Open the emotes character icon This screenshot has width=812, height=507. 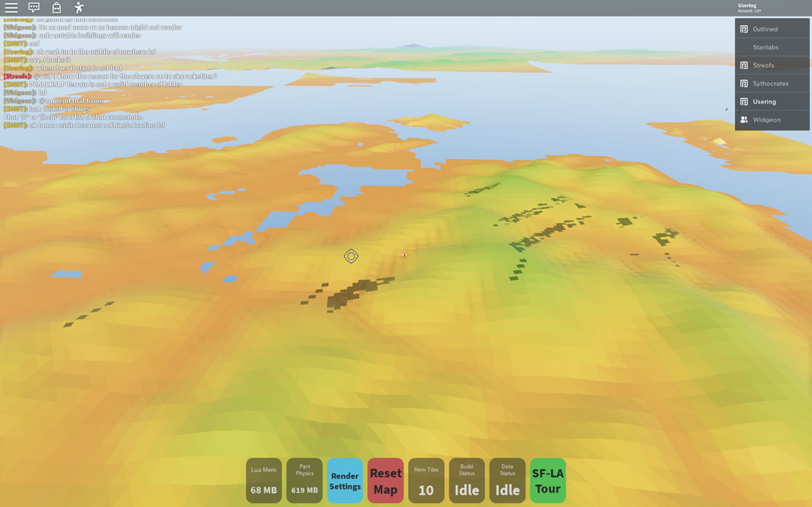[x=78, y=8]
